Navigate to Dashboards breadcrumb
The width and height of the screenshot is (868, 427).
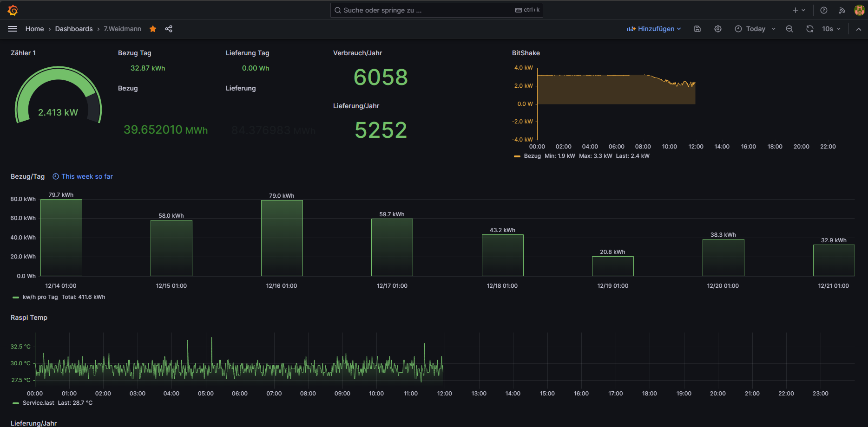click(74, 29)
